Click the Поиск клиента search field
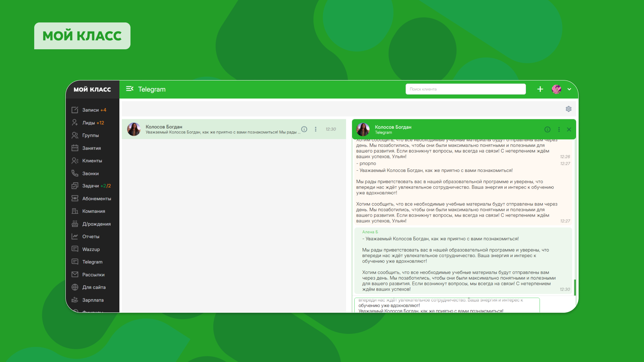Screen dimensions: 644x362 pos(466,89)
